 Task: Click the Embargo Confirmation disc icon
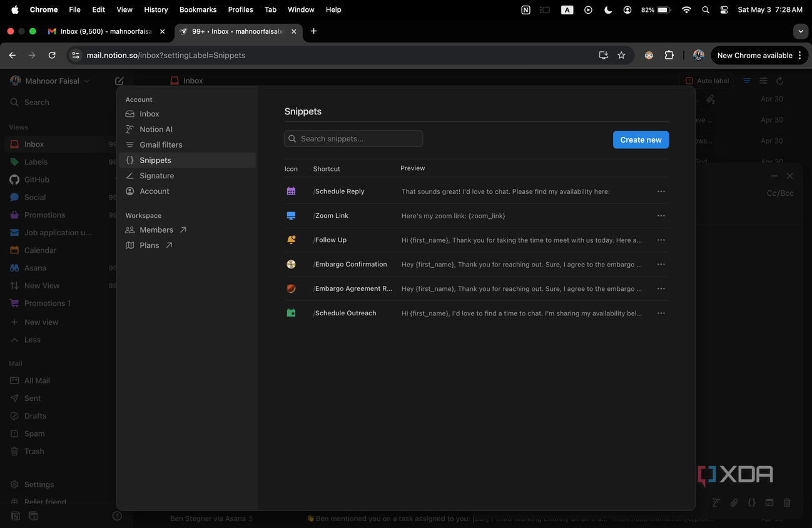click(x=291, y=265)
